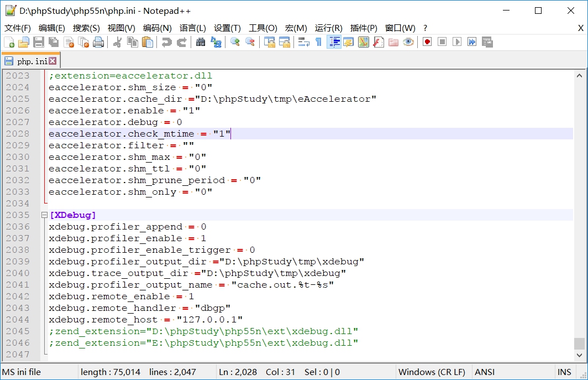Open the 编辑(E) menu
Viewport: 588px width, 380px height.
pos(52,28)
